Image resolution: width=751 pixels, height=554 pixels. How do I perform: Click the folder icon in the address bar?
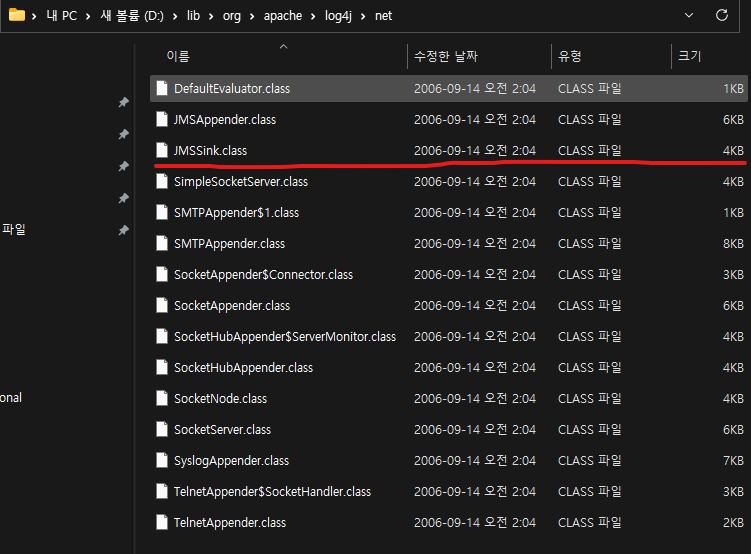17,15
